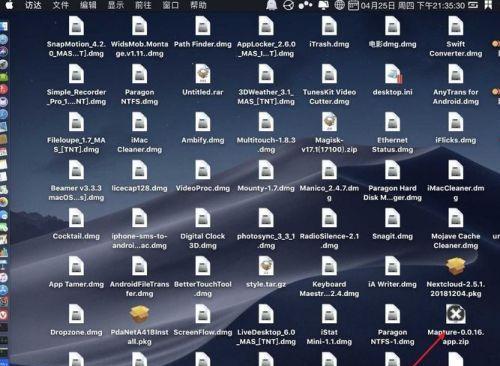Open the Apple menu
The image size is (500, 366).
[x=9, y=5]
